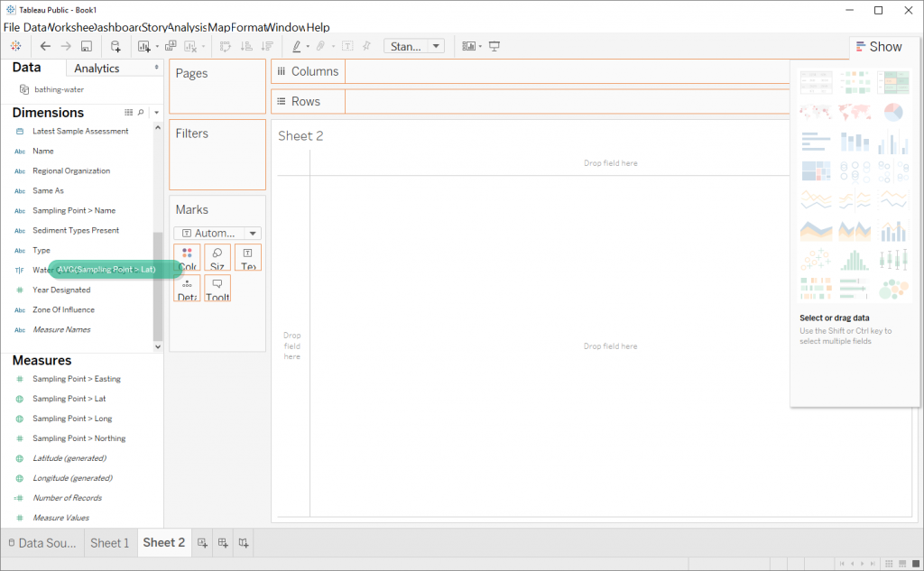This screenshot has height=571, width=924.
Task: Create a new Dashboard from the bottom bar
Action: click(222, 542)
